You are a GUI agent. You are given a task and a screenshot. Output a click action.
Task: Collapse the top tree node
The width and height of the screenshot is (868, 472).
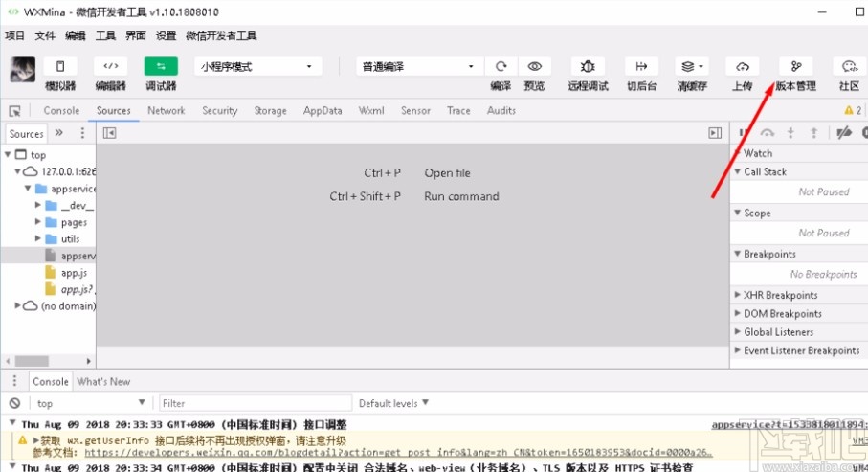[x=8, y=154]
